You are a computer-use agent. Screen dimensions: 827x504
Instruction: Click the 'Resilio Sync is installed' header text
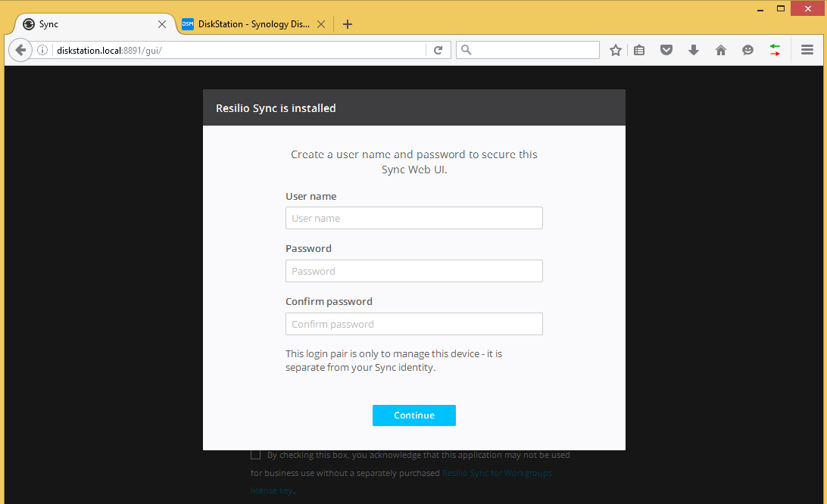coord(276,108)
